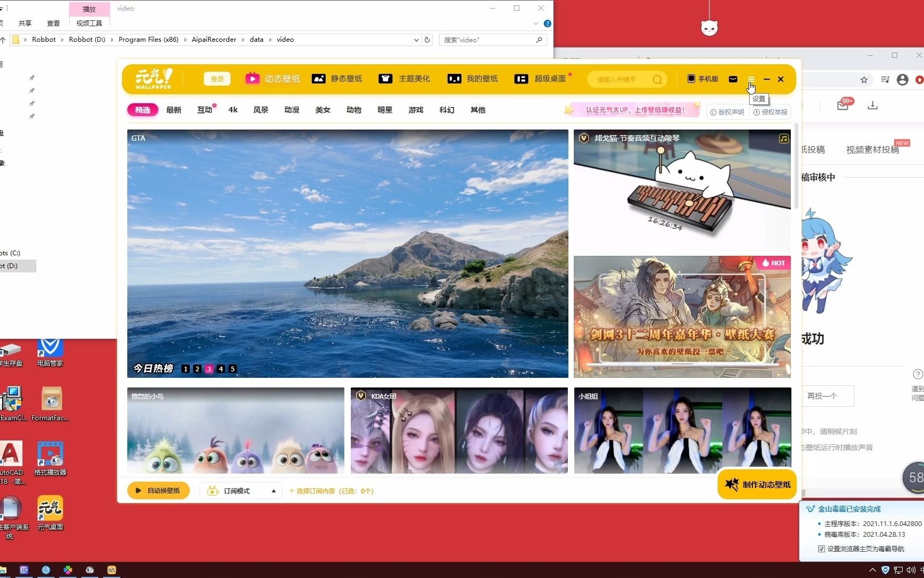This screenshot has height=578, width=924.
Task: Click the 制作动态壁纸 create wallpaper button
Action: tap(757, 484)
